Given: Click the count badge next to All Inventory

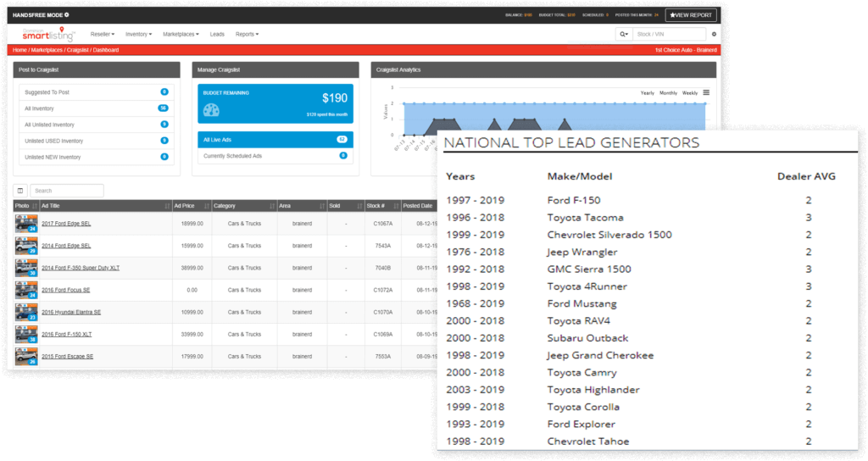Looking at the screenshot, I should 163,108.
